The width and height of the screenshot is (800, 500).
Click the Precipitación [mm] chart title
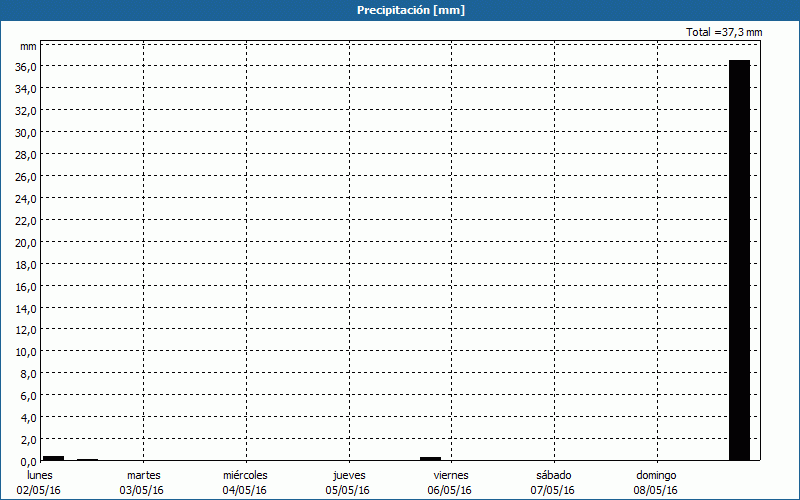coord(411,10)
